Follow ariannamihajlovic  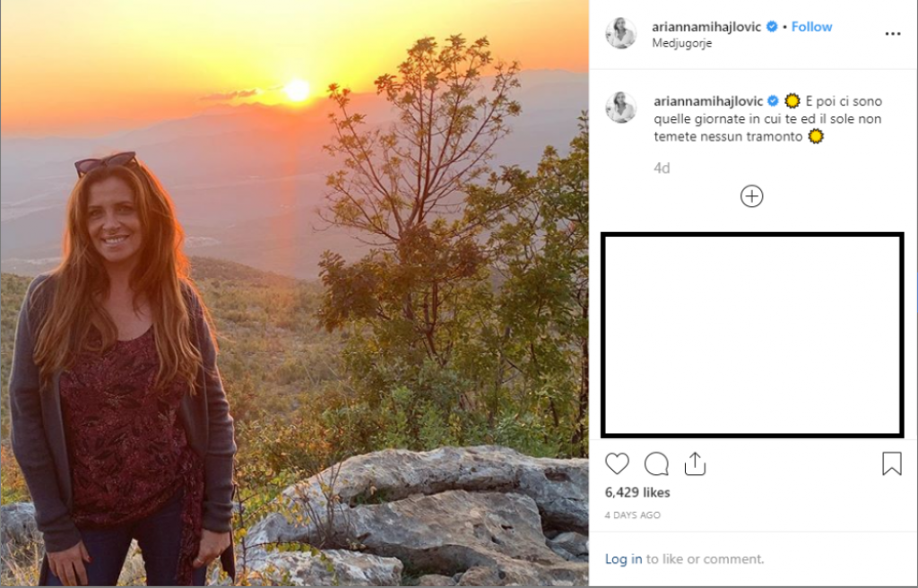(811, 27)
